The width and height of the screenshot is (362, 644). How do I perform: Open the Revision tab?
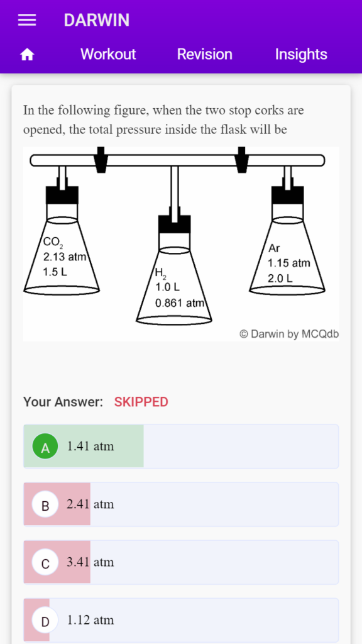pos(204,54)
